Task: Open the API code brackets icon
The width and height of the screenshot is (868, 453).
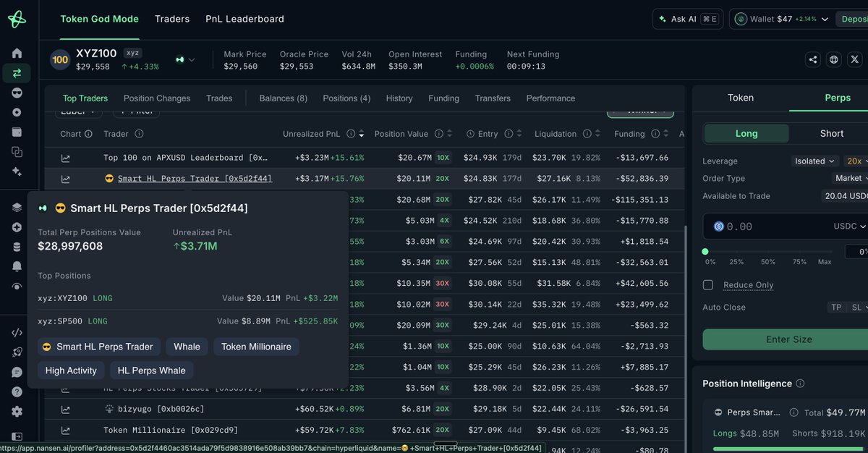Action: click(17, 333)
